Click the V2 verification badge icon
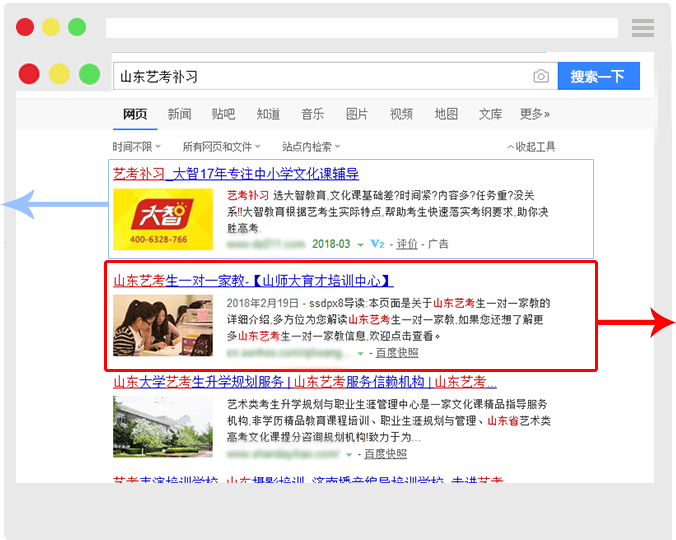This screenshot has height=540, width=676. 377,244
